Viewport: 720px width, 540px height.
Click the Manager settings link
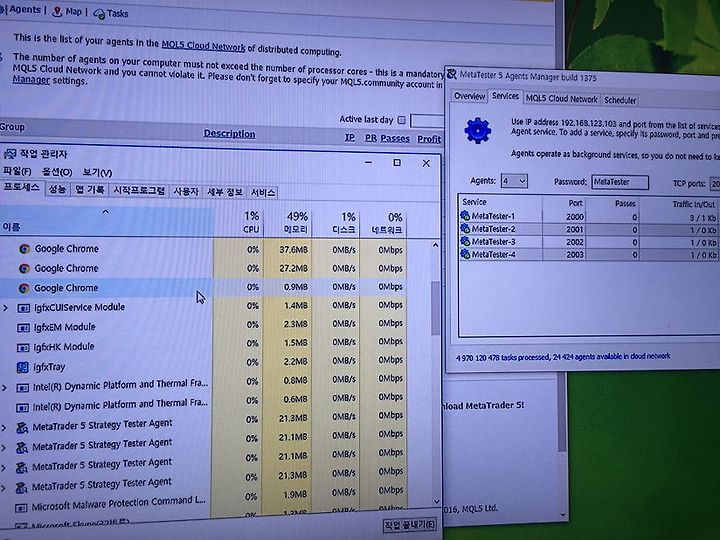[x=31, y=79]
